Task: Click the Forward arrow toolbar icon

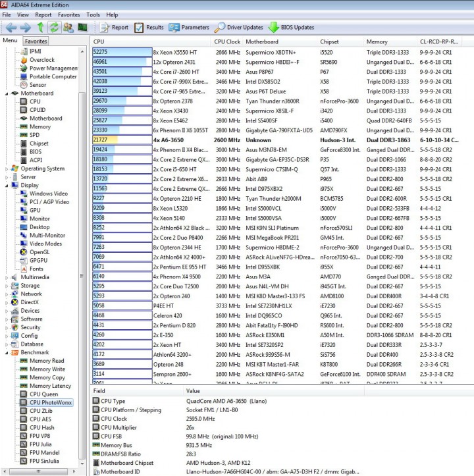Action: tap(26, 28)
